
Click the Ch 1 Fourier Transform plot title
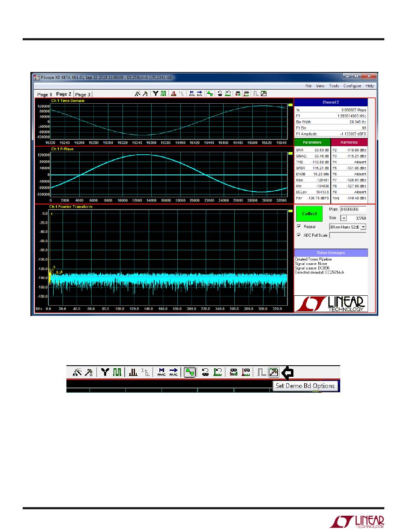coord(72,207)
